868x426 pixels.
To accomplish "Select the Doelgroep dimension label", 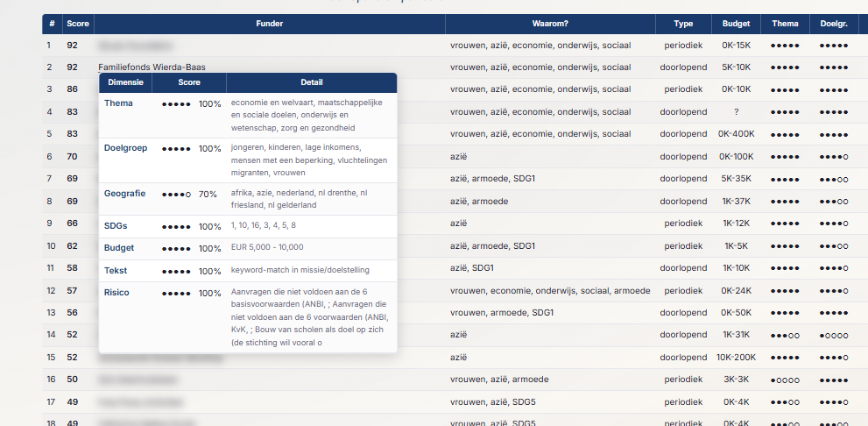I will click(x=125, y=148).
